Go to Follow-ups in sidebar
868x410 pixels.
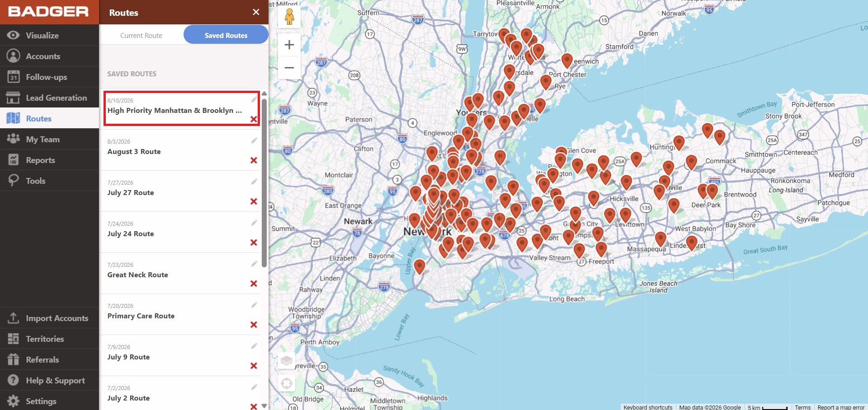[49, 77]
